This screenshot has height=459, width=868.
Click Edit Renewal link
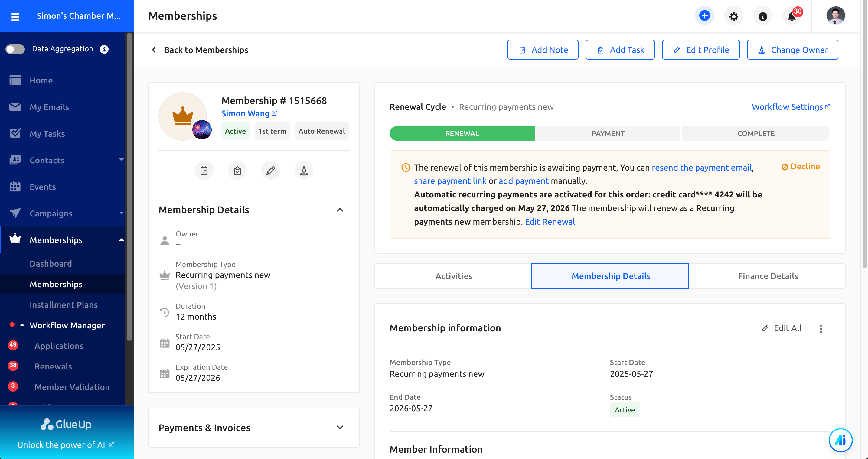[550, 222]
